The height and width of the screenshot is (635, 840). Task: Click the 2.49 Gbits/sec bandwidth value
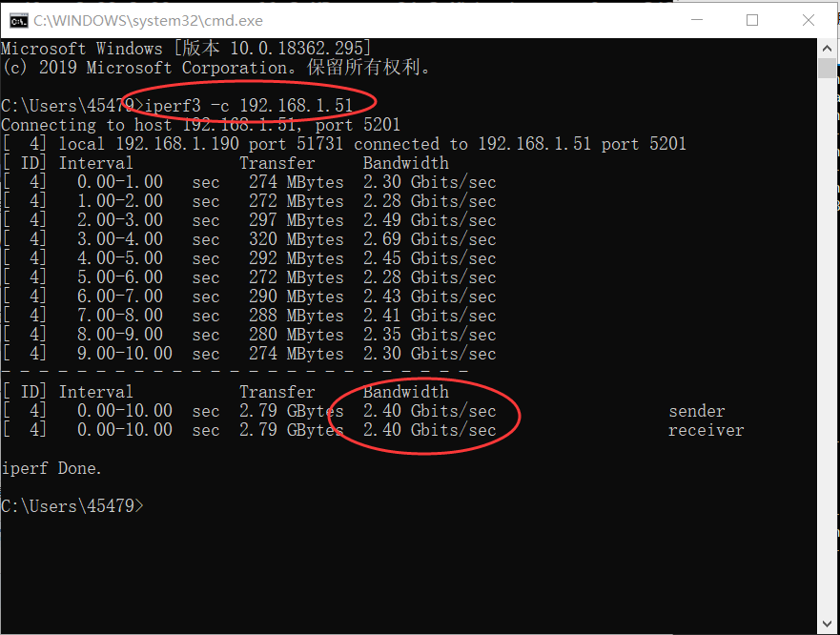click(430, 220)
